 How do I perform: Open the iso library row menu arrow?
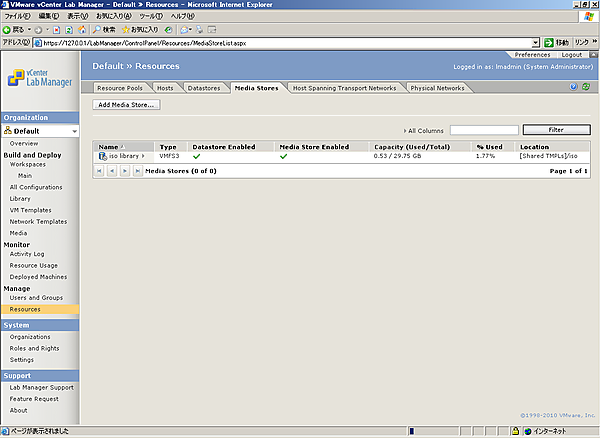(x=143, y=156)
